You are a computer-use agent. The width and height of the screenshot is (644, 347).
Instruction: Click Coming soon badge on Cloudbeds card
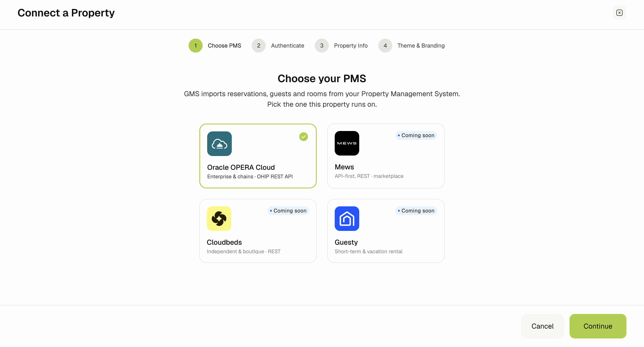(x=288, y=211)
